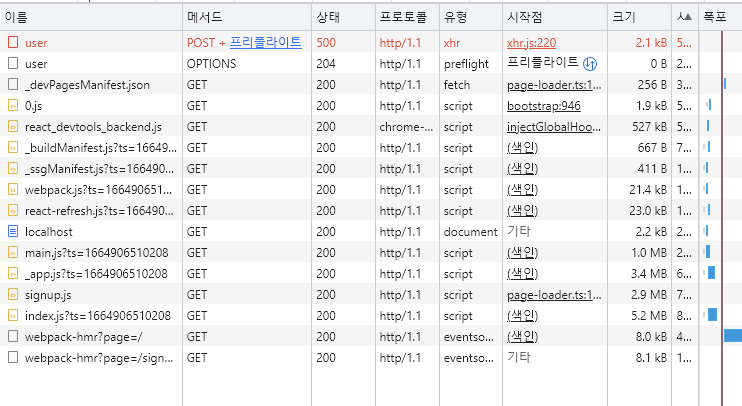742x406 pixels.
Task: Select the signup.js request
Action: pyautogui.click(x=48, y=295)
